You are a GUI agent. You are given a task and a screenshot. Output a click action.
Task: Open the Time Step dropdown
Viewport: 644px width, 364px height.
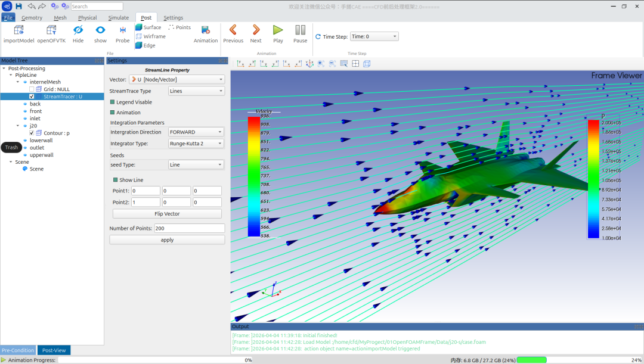tap(374, 36)
